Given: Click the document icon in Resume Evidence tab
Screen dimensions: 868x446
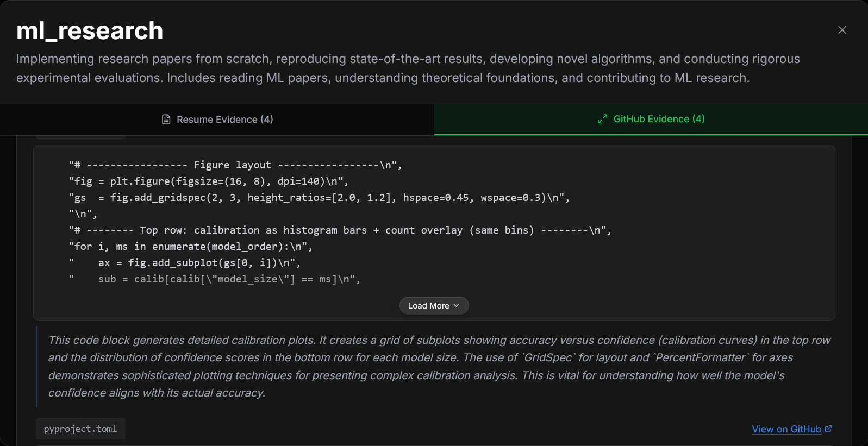Looking at the screenshot, I should [166, 120].
